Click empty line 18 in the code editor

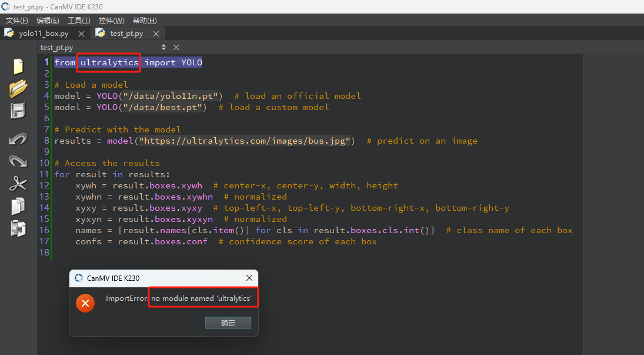316,252
